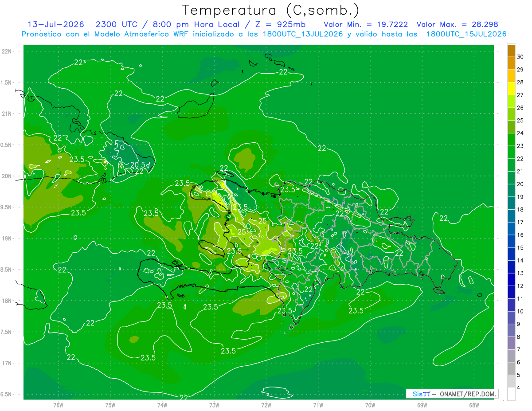Click the '20.5' contour label
The width and height of the screenshot is (532, 411).
pos(139,164)
